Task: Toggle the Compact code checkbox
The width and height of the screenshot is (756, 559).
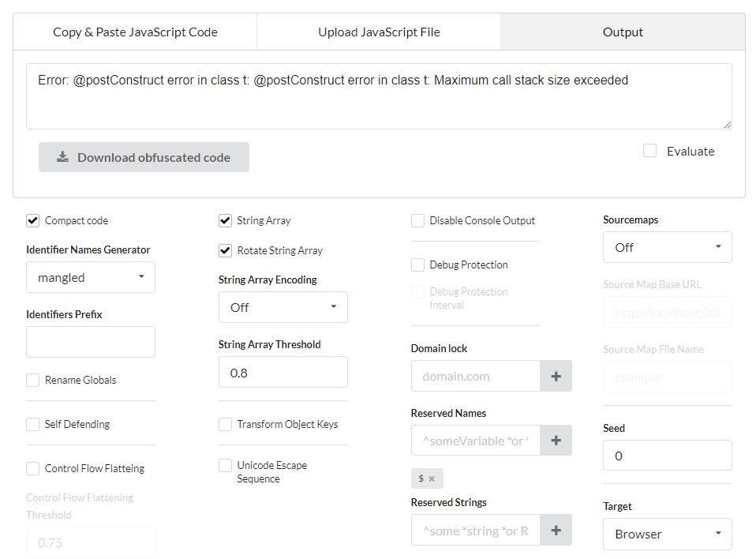Action: tap(33, 221)
